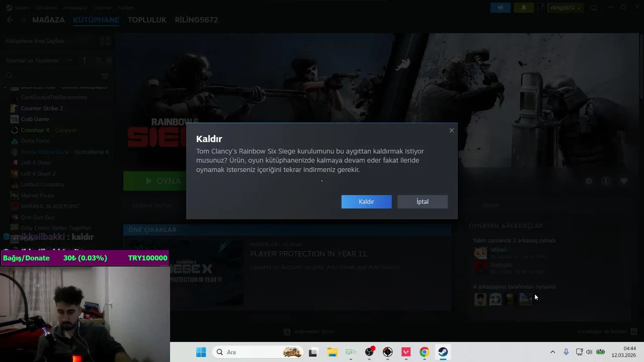Screen dimensions: 644x362
Task: Select Left 4 Dead in the library list
Action: [36, 163]
